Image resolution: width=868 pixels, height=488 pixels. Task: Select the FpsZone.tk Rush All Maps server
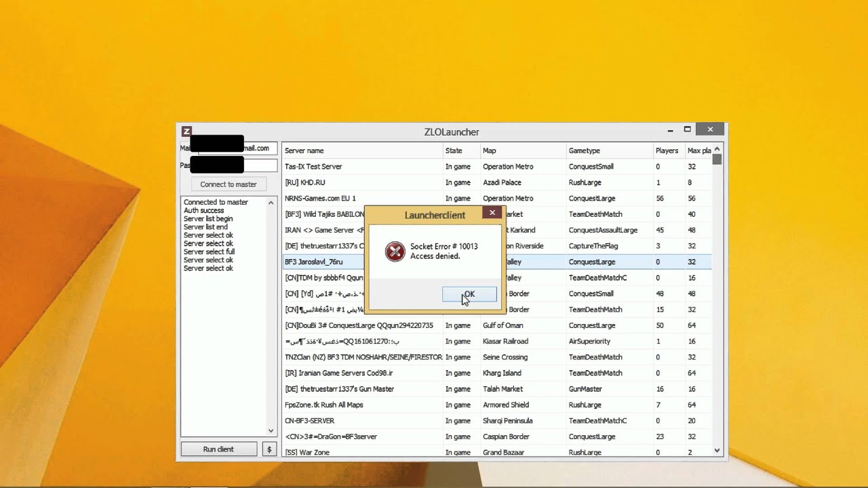pos(497,405)
